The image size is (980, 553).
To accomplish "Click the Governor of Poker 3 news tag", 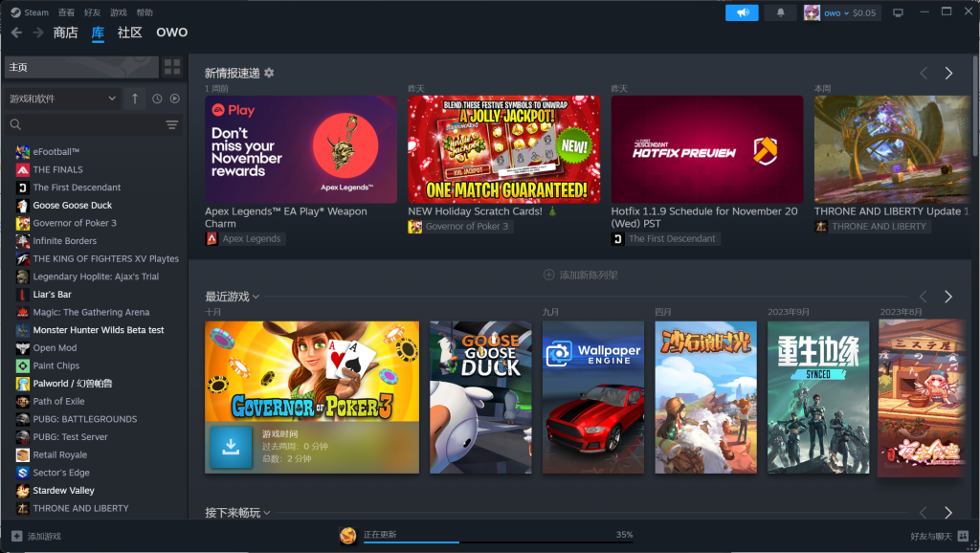I will coord(460,226).
